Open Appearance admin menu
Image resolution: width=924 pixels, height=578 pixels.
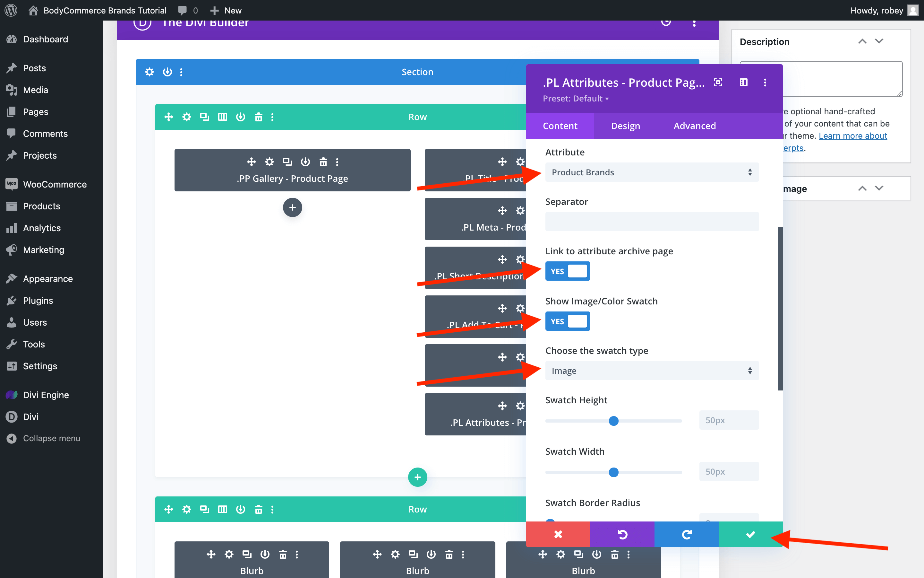51,279
